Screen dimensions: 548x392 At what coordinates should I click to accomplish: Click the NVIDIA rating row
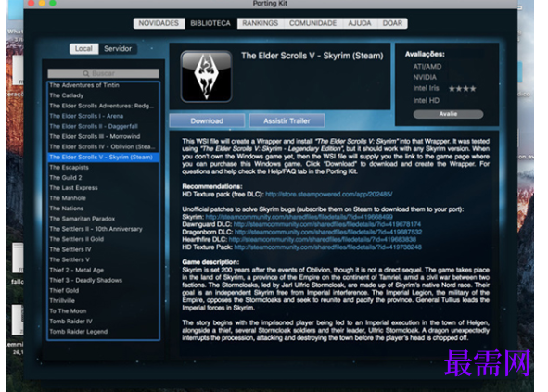(425, 77)
